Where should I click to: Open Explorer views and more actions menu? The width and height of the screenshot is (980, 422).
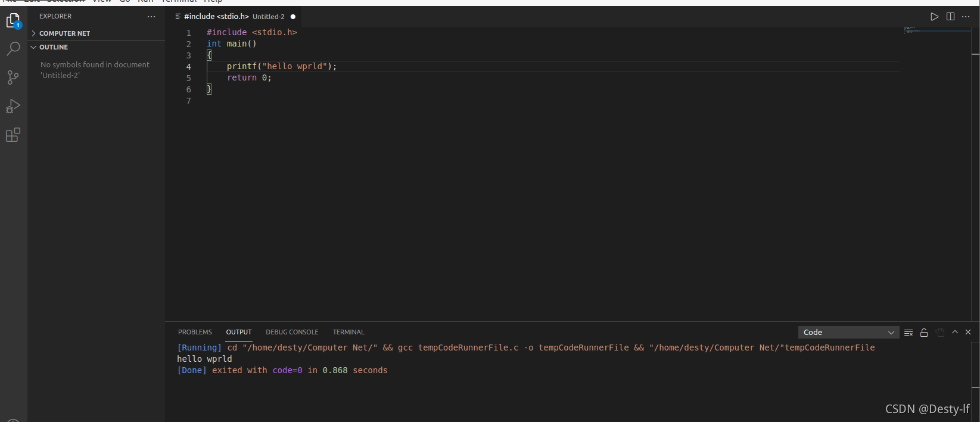(x=151, y=17)
